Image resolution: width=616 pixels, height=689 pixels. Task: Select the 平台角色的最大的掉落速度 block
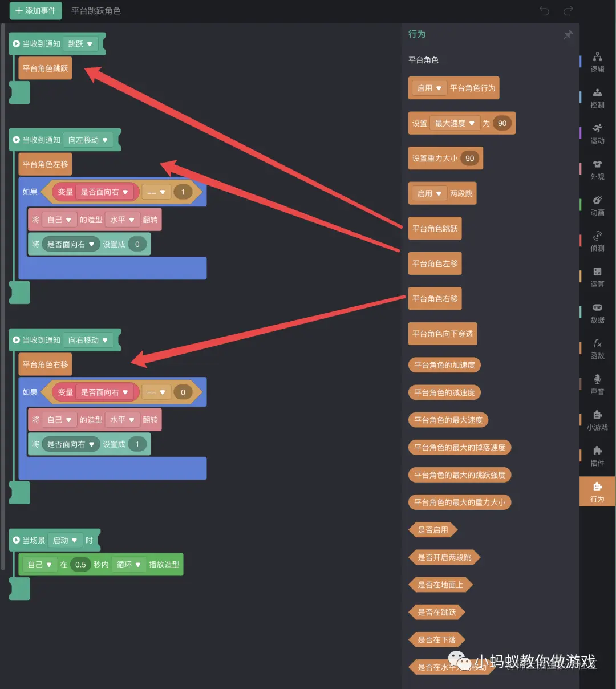coord(460,447)
